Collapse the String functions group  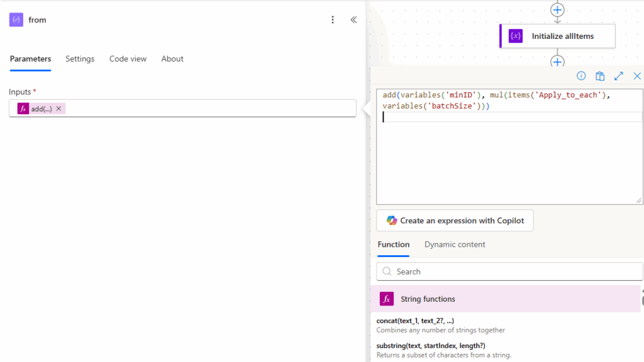point(505,299)
